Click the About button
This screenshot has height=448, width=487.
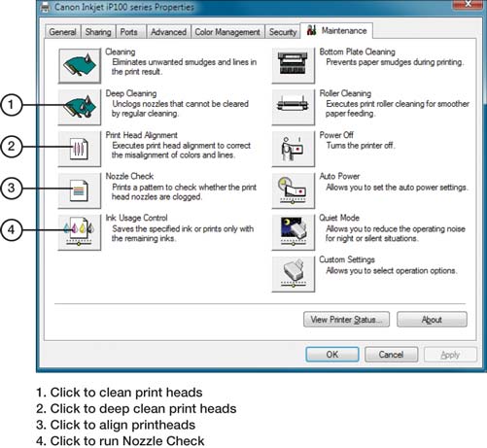[x=432, y=320]
